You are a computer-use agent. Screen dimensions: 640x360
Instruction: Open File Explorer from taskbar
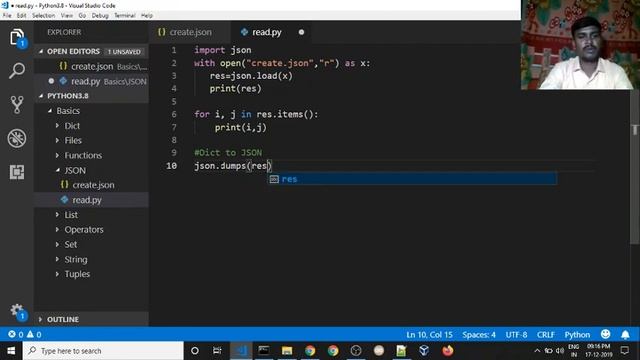pos(287,351)
